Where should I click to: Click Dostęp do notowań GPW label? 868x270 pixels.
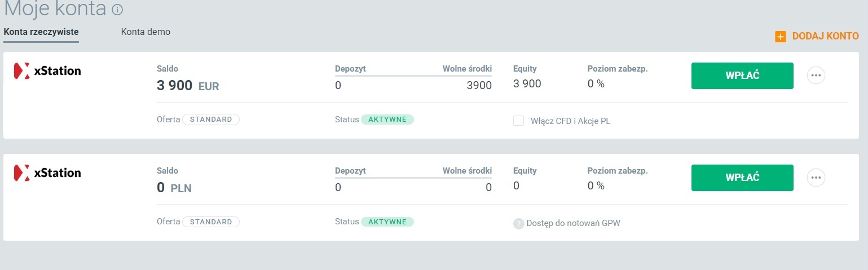pyautogui.click(x=573, y=224)
